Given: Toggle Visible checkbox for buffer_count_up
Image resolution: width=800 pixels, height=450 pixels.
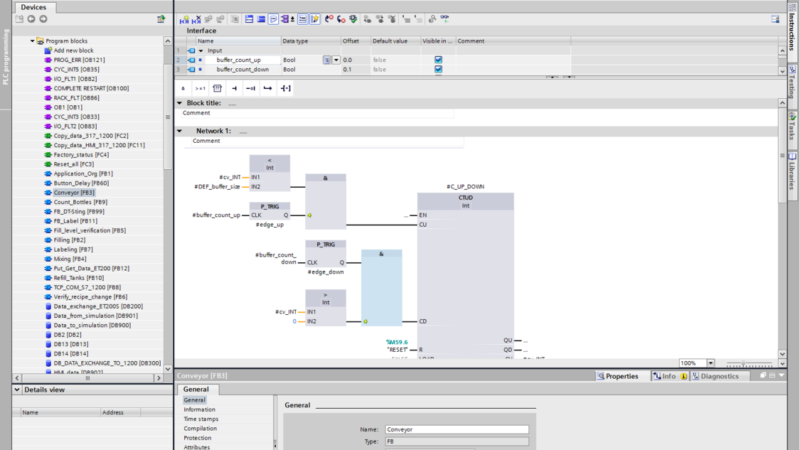Looking at the screenshot, I should [x=437, y=60].
